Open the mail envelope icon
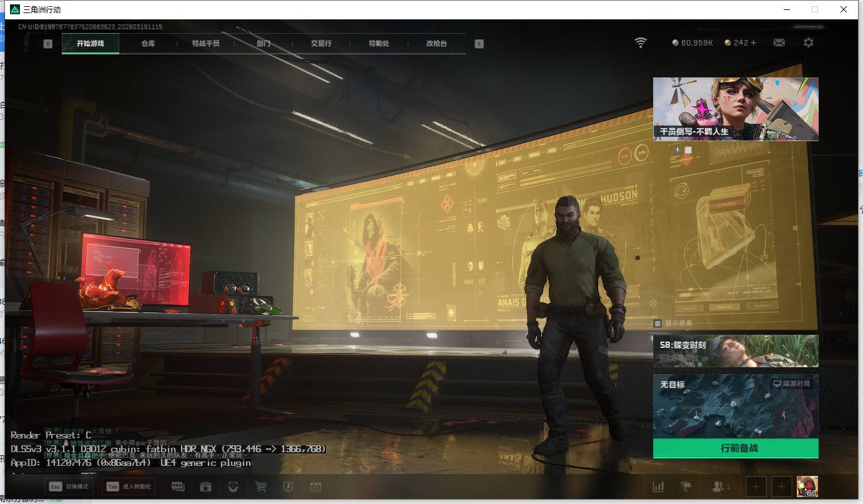The image size is (863, 504). tap(779, 42)
